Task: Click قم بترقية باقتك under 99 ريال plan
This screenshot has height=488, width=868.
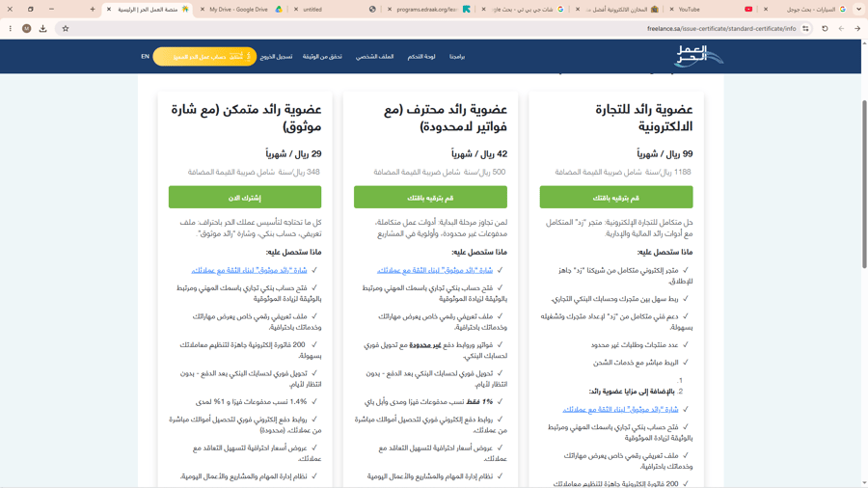Action: pyautogui.click(x=616, y=197)
